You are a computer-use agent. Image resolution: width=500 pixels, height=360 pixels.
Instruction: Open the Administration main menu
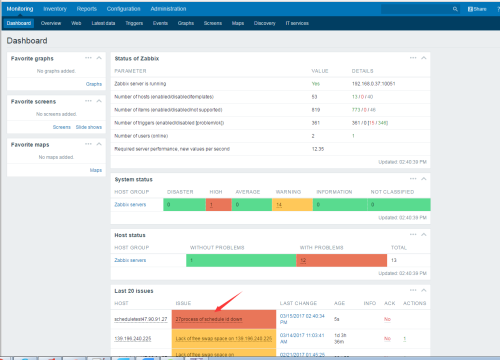(x=168, y=9)
